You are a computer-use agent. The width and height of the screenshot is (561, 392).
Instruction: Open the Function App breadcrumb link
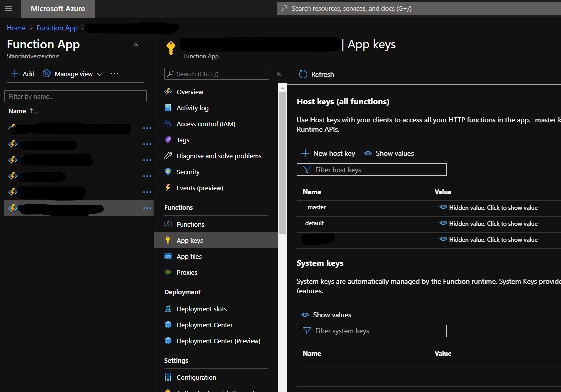tap(57, 28)
